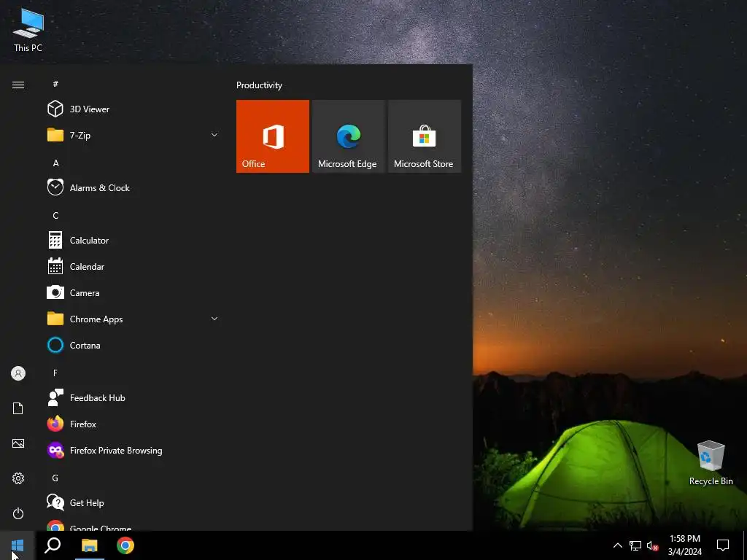Open the 3D Viewer app
The height and width of the screenshot is (560, 747).
[x=133, y=109]
